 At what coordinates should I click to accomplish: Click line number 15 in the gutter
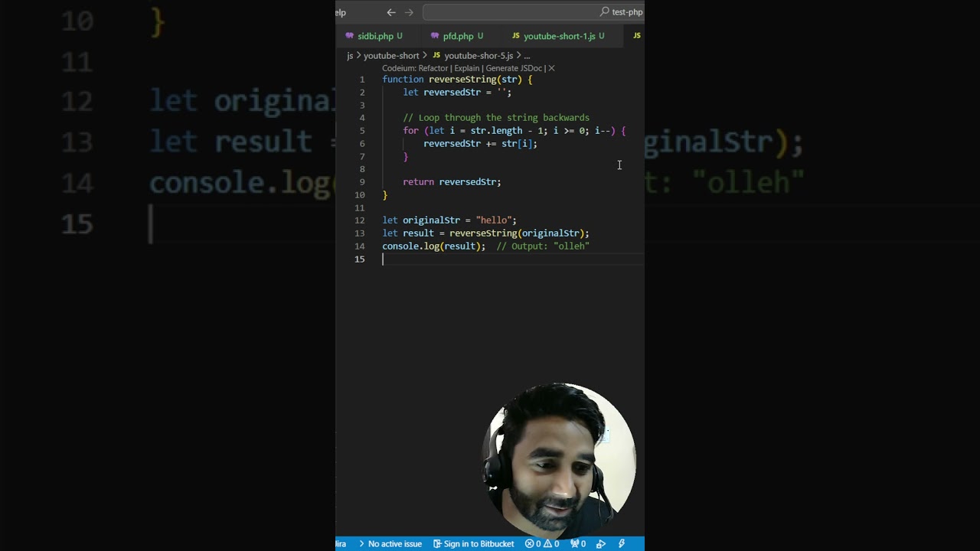(360, 259)
